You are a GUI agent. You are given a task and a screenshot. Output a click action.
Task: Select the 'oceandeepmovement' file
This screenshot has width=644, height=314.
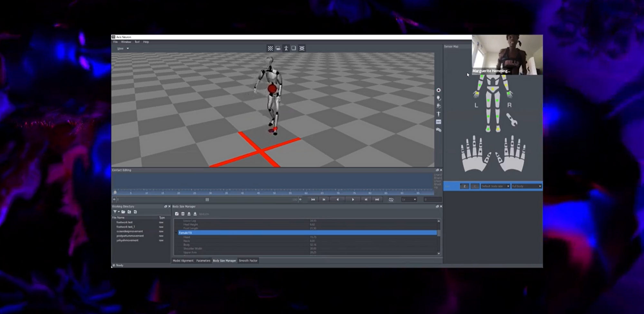tap(129, 231)
